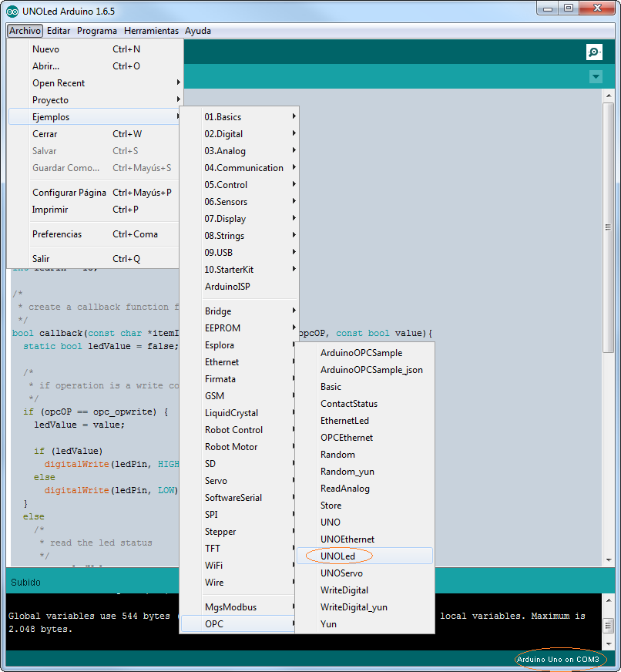Open the Stepper library examples
The width and height of the screenshot is (621, 672).
[238, 532]
